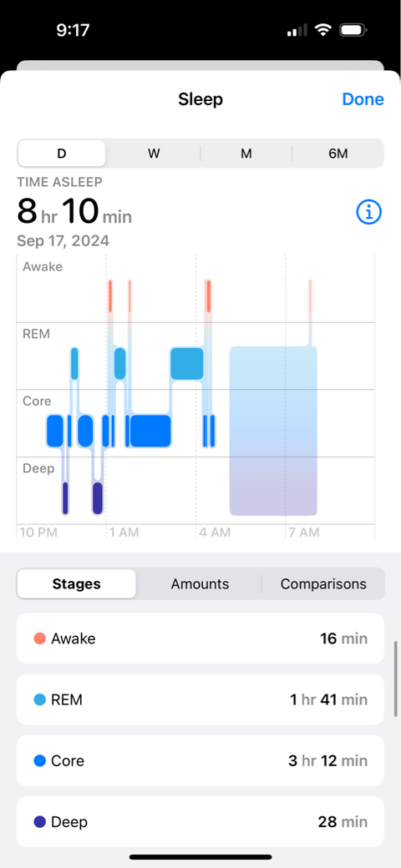Tap the large light-blue sleep block in chart
The height and width of the screenshot is (868, 401).
(x=273, y=431)
